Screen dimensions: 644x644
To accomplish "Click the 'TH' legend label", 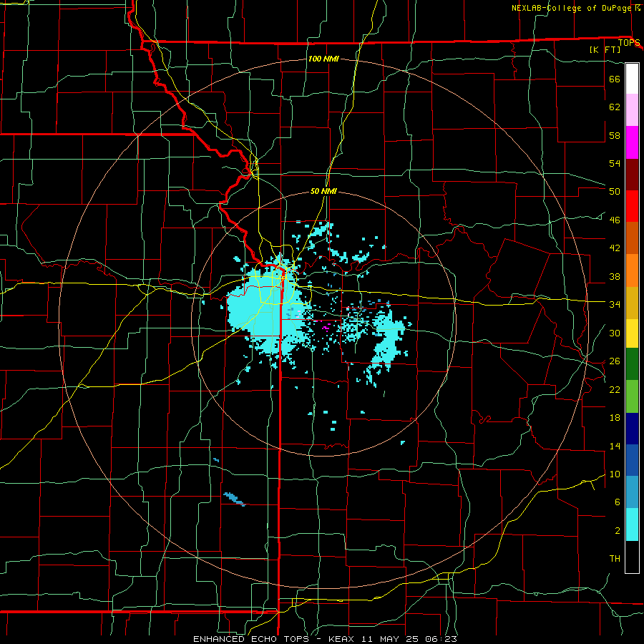I will [x=615, y=559].
